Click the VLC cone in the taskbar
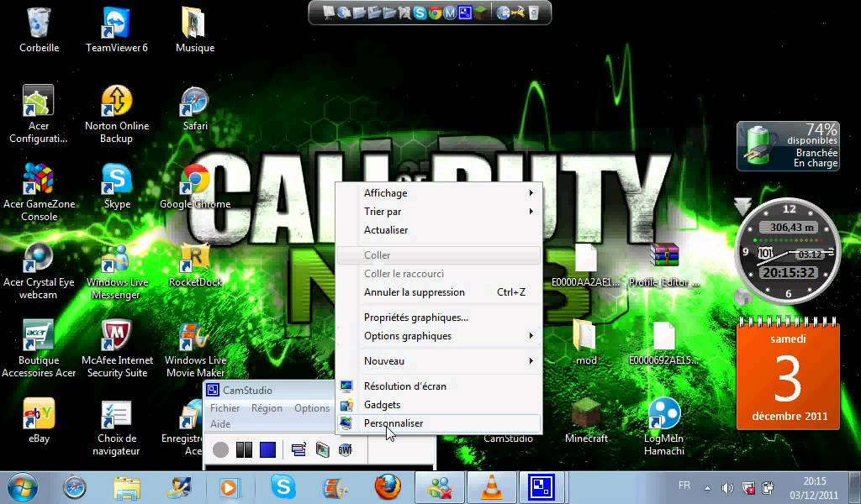Screen dimensions: 861x504 (x=491, y=487)
